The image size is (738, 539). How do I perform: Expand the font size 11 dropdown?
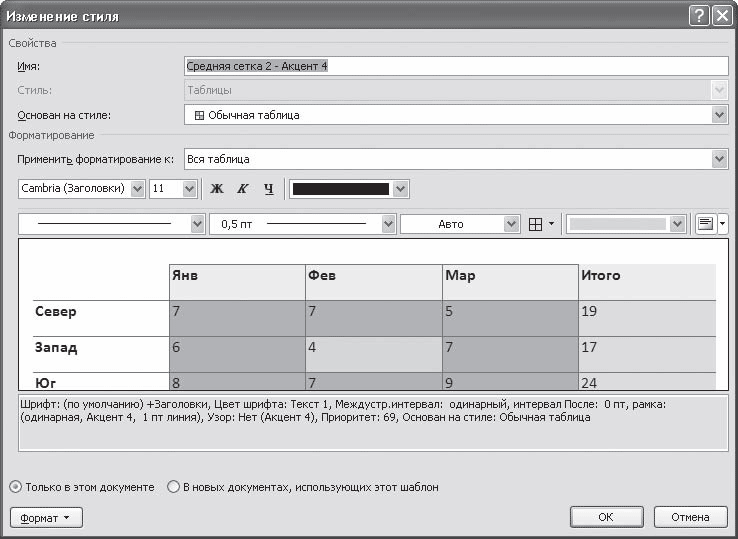coord(189,189)
